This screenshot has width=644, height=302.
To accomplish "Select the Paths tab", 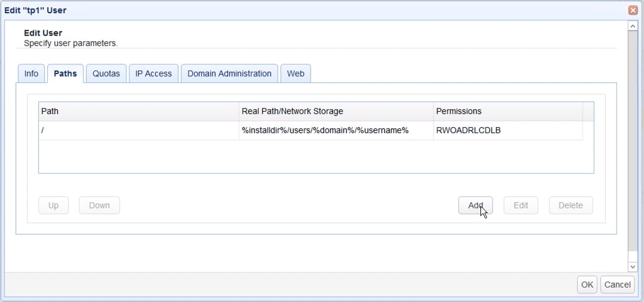I will (65, 73).
